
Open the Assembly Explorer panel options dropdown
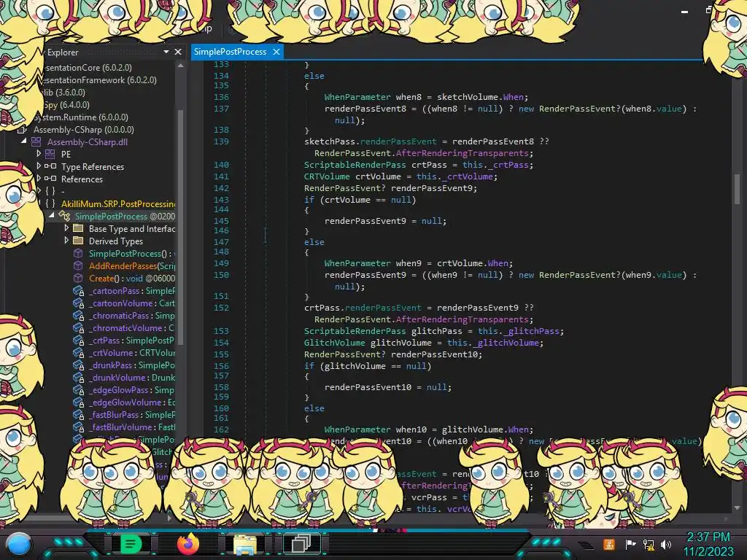166,52
